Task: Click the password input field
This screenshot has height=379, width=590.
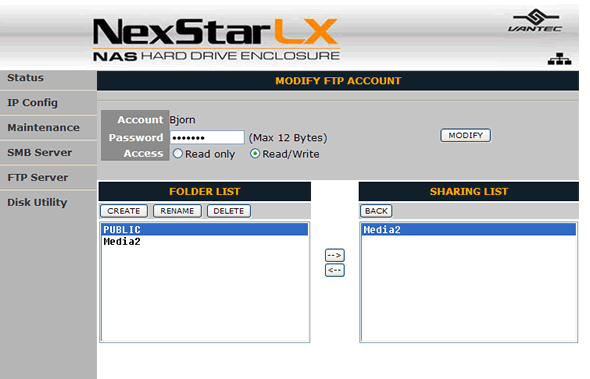Action: (x=207, y=137)
